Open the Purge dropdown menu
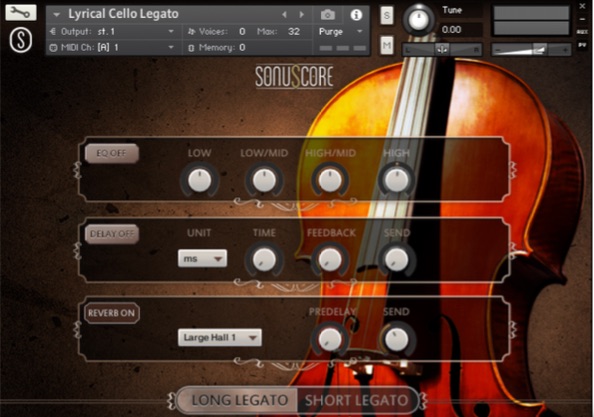 pos(341,31)
